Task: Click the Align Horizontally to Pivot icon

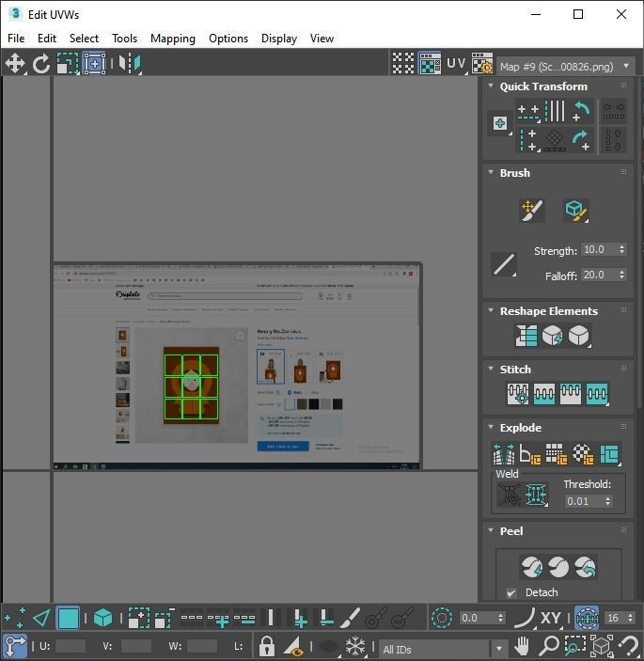Action: 528,111
